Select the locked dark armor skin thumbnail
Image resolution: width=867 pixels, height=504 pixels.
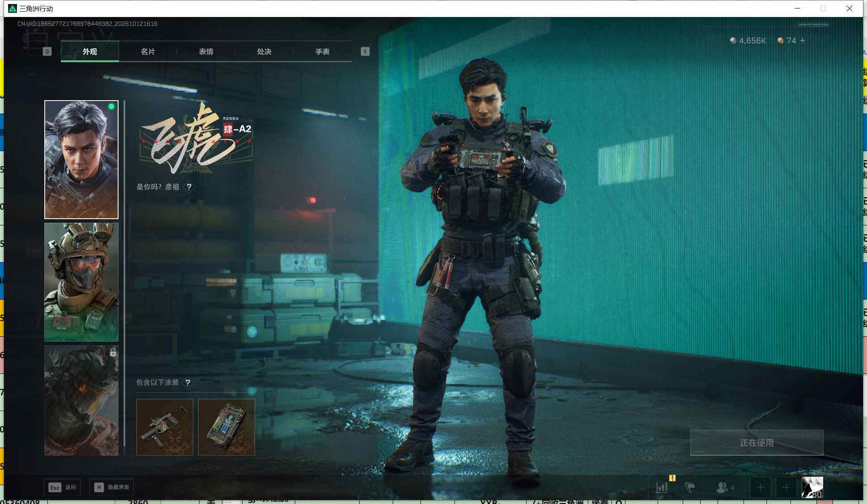(x=81, y=400)
